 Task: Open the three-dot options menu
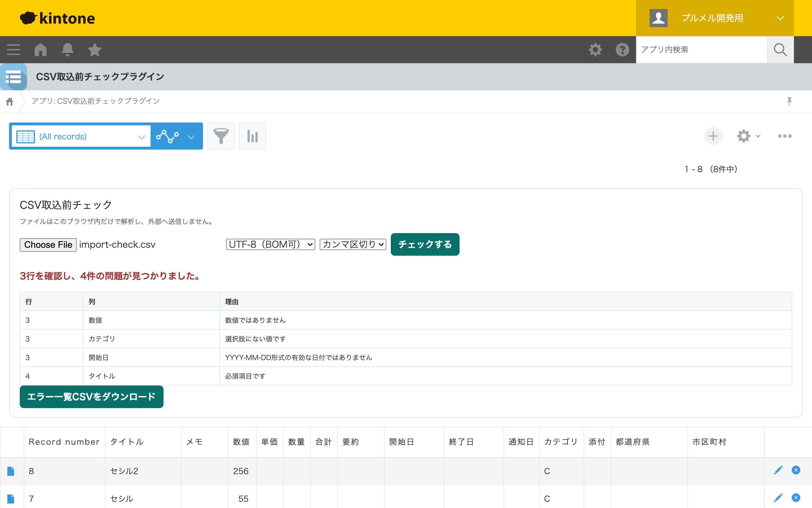(785, 136)
